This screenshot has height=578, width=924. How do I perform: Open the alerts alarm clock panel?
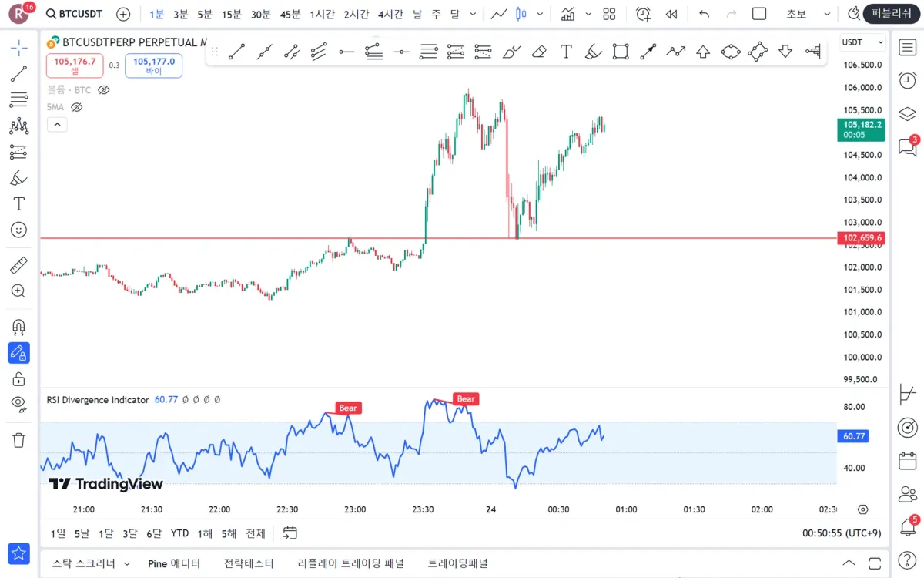click(x=908, y=80)
